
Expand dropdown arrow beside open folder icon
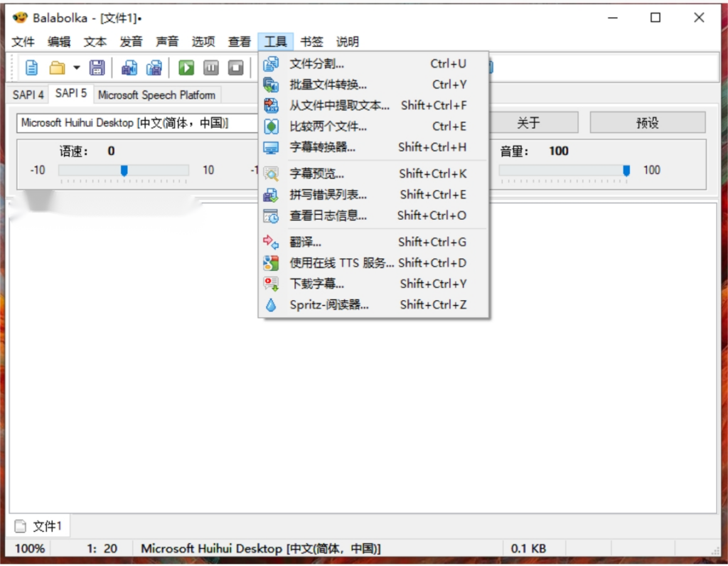coord(76,68)
